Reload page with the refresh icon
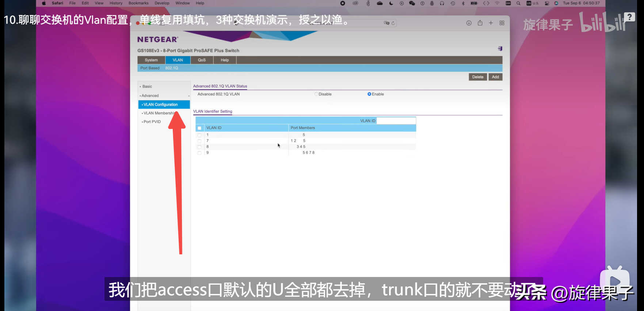This screenshot has height=311, width=644. (393, 23)
